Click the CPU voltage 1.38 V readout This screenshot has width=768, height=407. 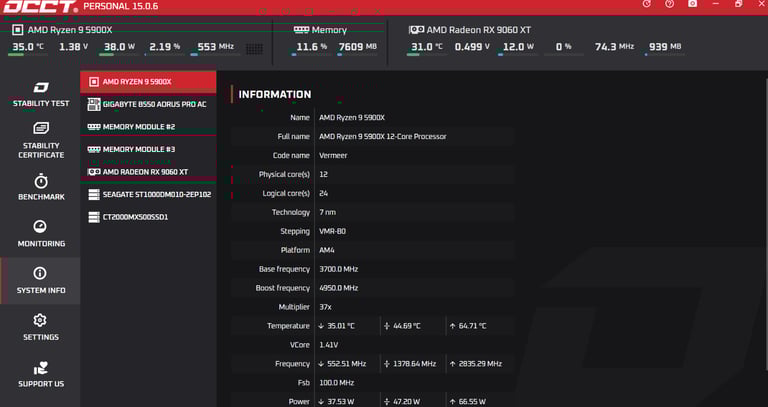[73, 47]
